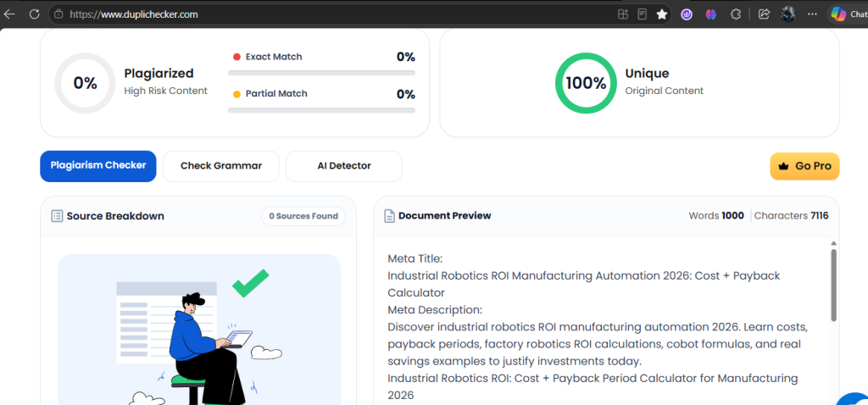Open the pink brain extension icon
Viewport: 868px width, 405px height.
(x=711, y=14)
